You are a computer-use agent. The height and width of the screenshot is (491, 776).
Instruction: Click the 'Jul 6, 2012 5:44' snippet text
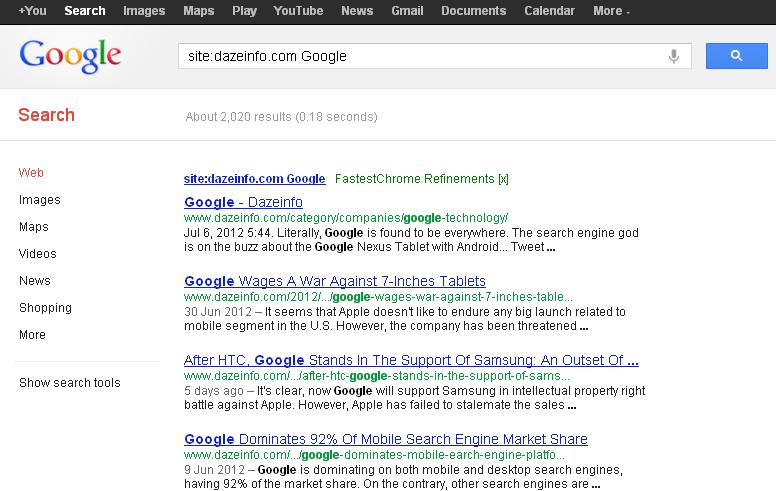[x=228, y=233]
